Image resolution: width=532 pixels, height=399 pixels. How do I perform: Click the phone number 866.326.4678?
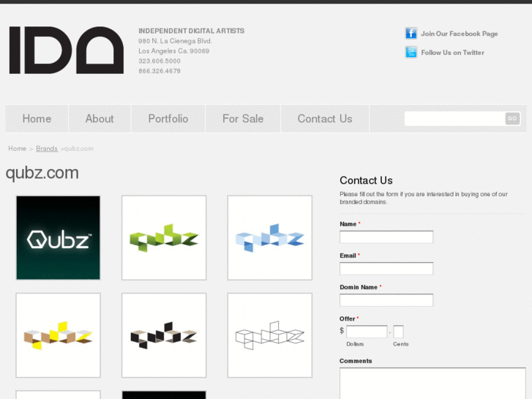point(160,71)
